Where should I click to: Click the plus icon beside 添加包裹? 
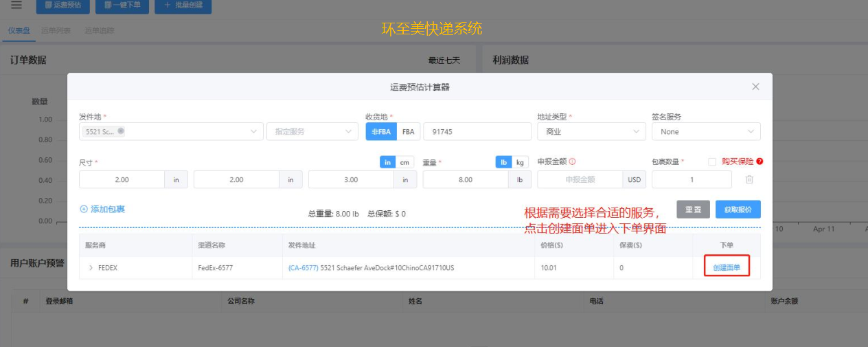click(84, 209)
